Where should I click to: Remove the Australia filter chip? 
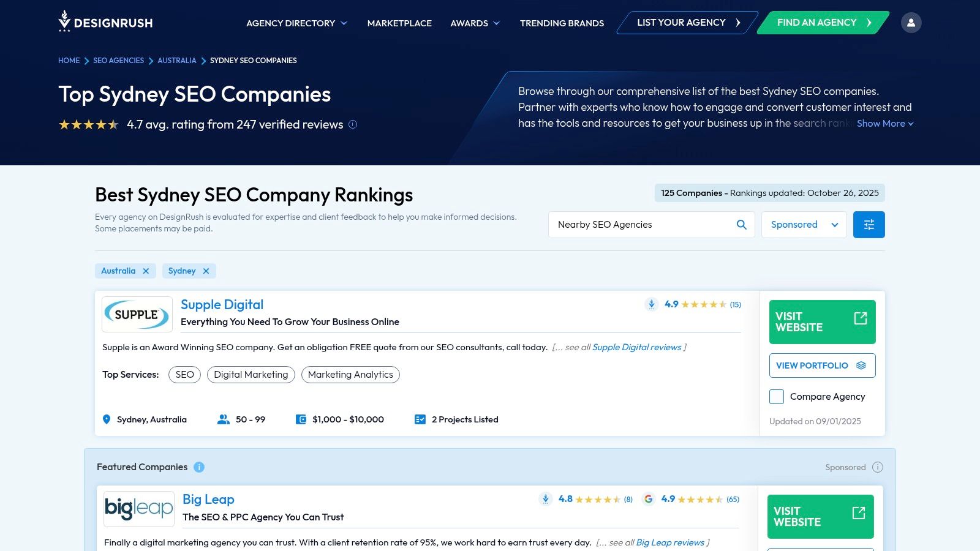[x=146, y=271]
